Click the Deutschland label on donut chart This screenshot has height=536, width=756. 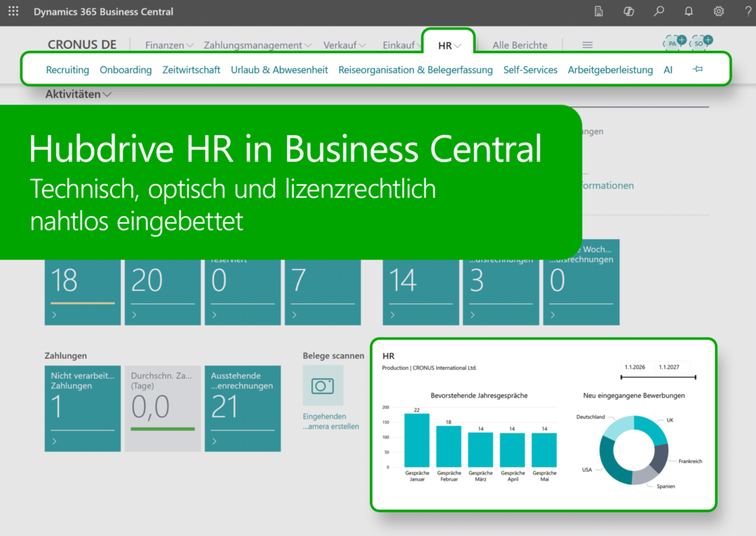(590, 417)
